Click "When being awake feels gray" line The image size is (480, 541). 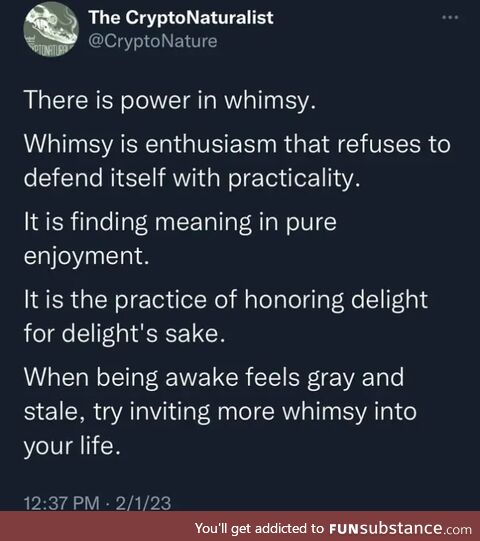pyautogui.click(x=214, y=377)
